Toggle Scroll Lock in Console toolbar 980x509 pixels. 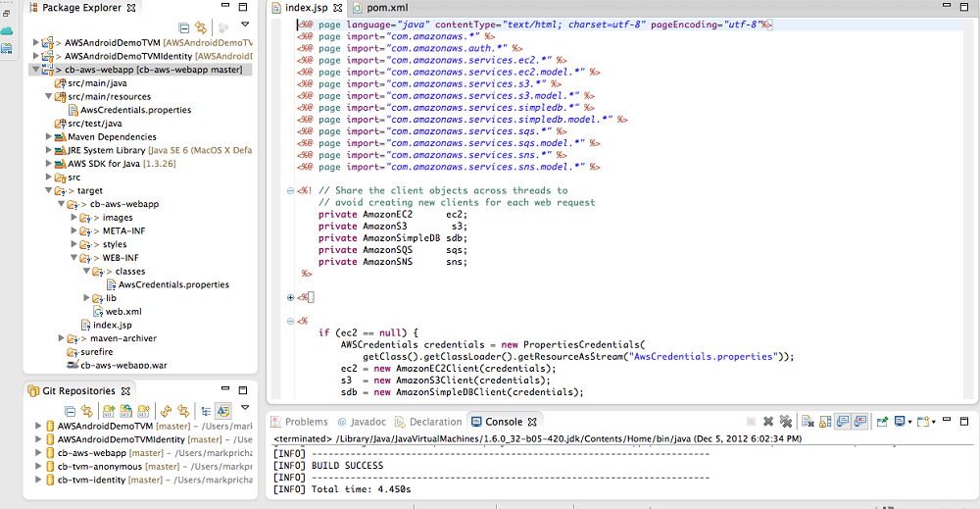tap(824, 422)
